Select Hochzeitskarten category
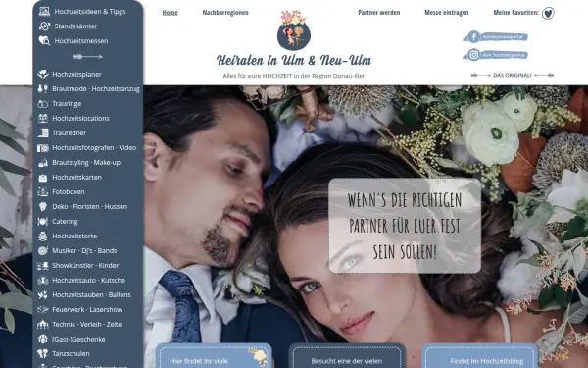The width and height of the screenshot is (588, 368). pyautogui.click(x=76, y=178)
